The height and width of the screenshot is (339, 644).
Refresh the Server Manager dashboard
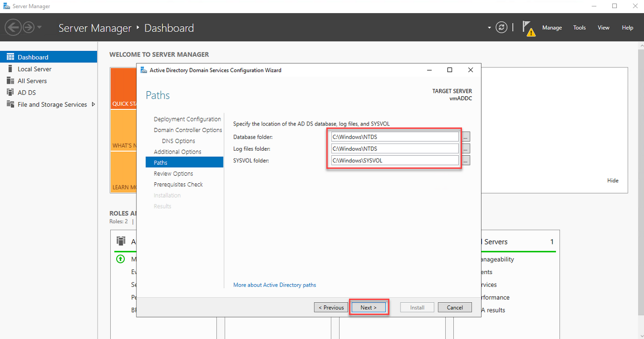[x=502, y=27]
